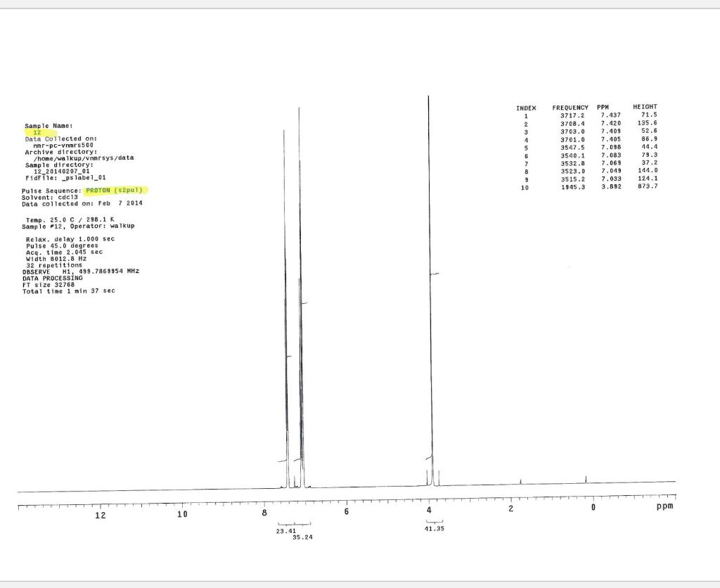The width and height of the screenshot is (720, 588).
Task: Select the integration value 41.35
Action: tap(434, 528)
